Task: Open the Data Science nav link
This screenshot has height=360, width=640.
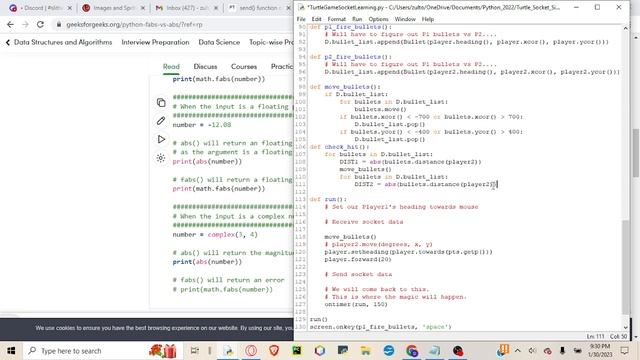Action: click(x=219, y=42)
